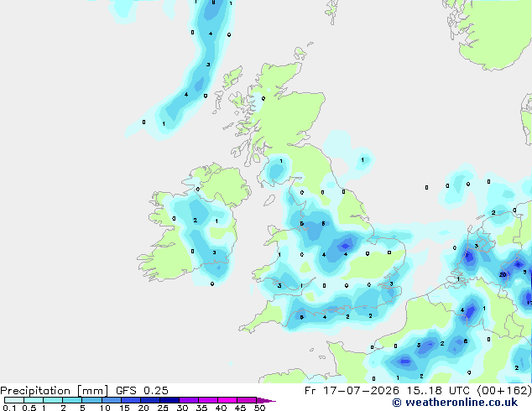The height and width of the screenshot is (411, 532).
Task: Choose the 25–30 mm navy legend swatch
Action: click(169, 400)
